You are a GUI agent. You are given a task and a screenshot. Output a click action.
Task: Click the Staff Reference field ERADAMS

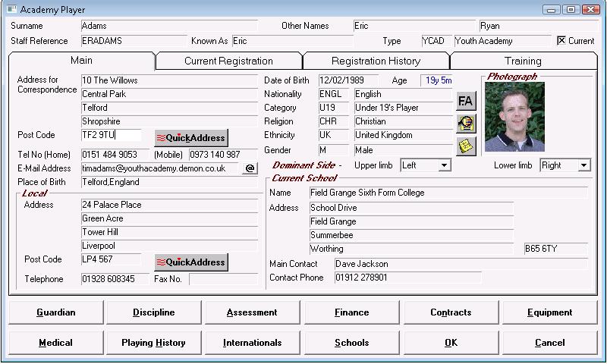134,41
